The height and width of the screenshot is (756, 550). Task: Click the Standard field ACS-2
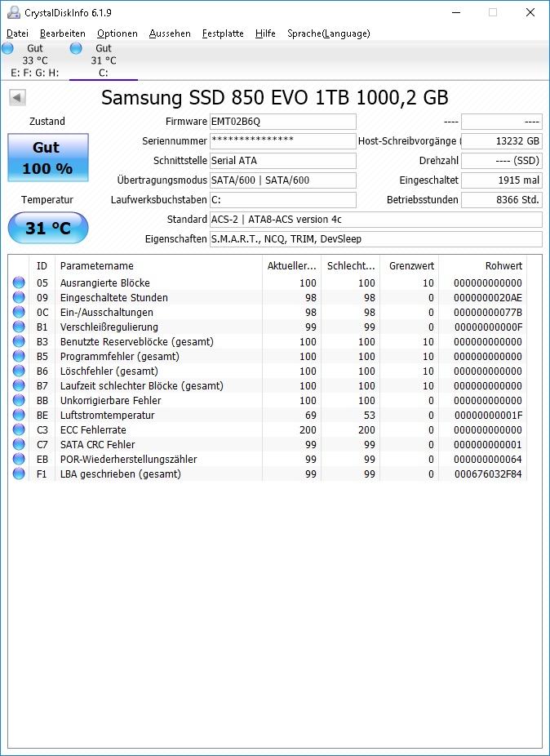[376, 220]
